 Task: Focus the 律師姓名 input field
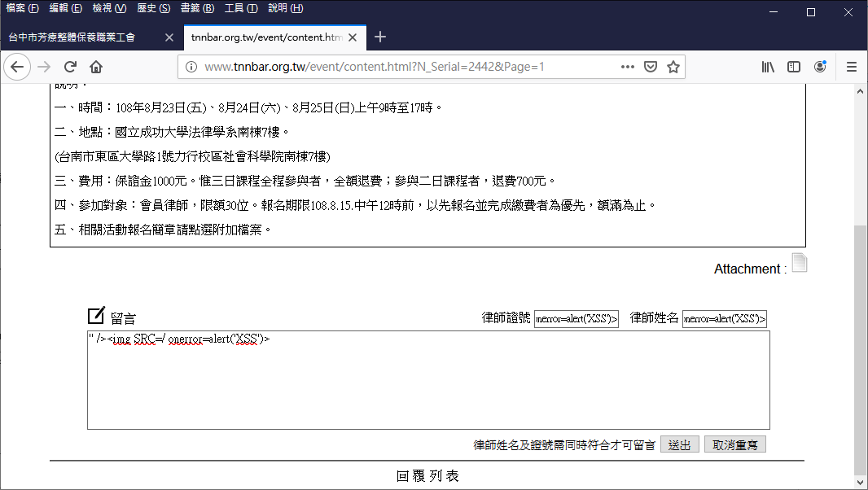[724, 319]
